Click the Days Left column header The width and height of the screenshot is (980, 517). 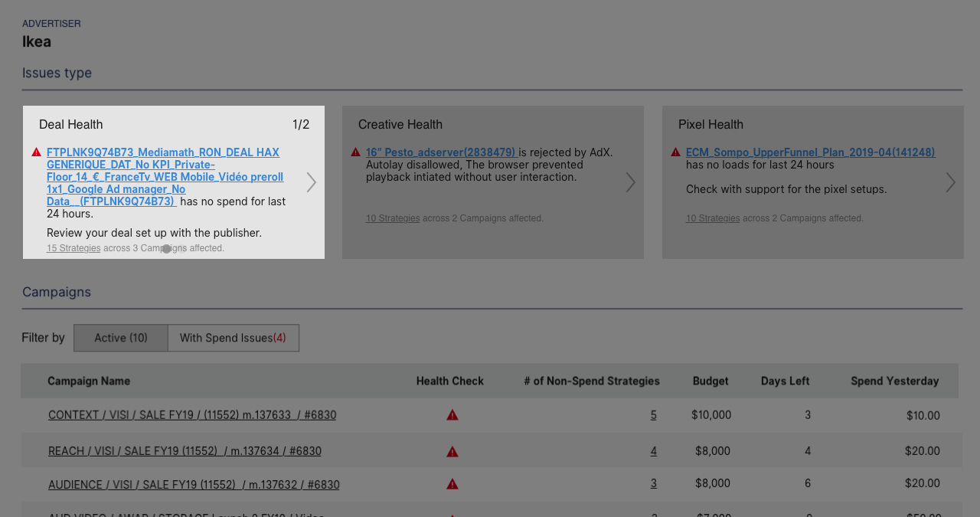[785, 381]
